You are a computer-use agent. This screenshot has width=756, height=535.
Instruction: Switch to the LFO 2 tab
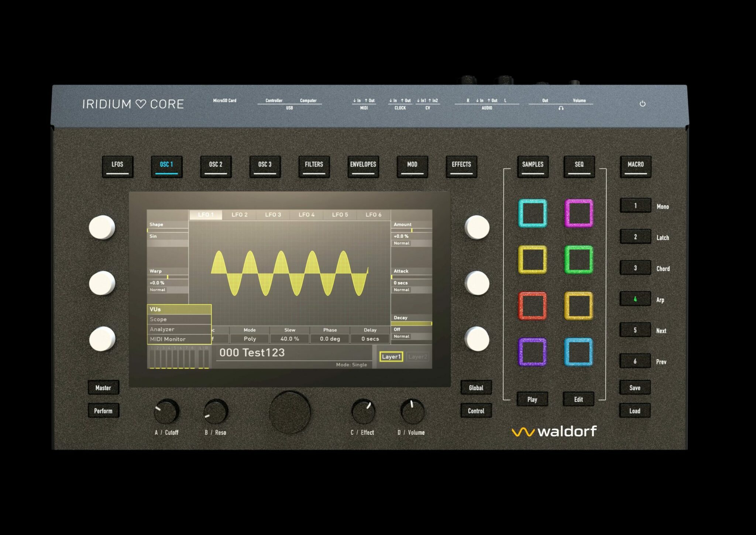pos(239,215)
